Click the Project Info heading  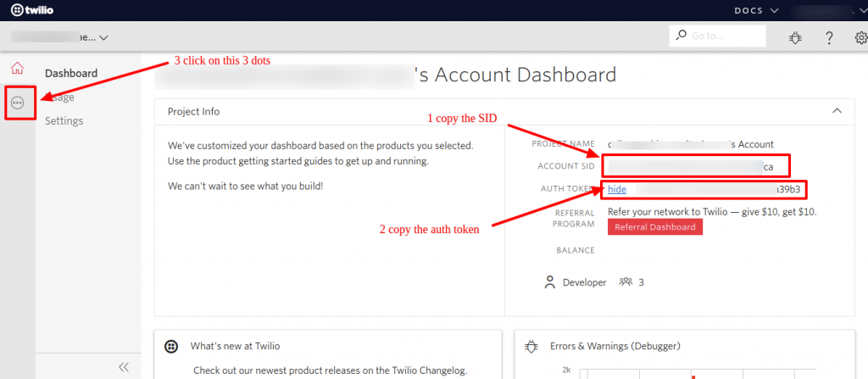pyautogui.click(x=194, y=111)
